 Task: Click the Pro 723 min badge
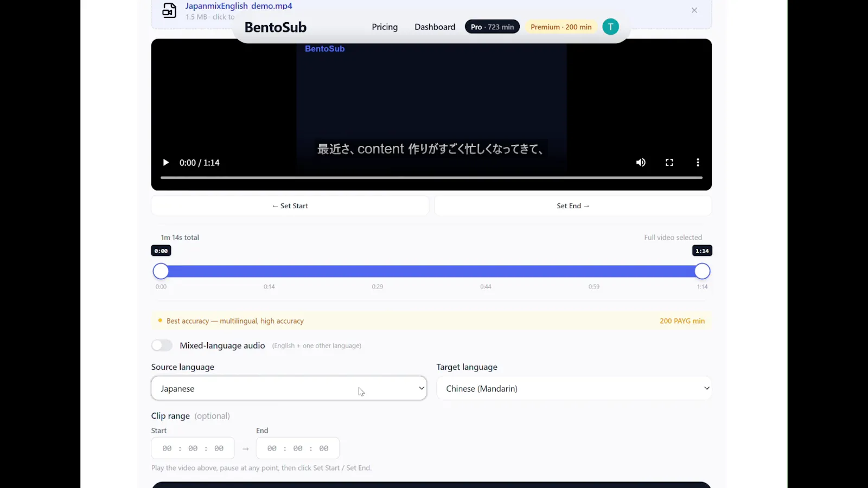click(492, 27)
